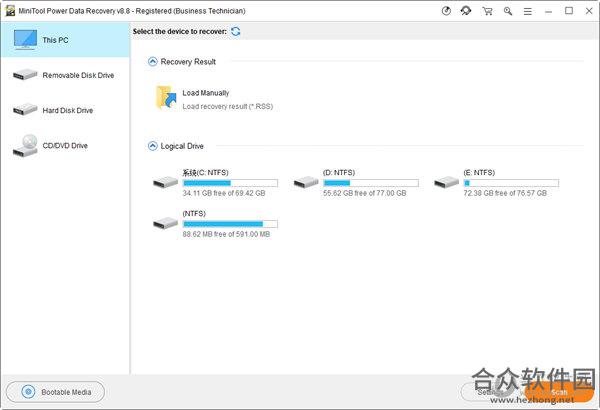
Task: Open Removable Disk Drive section
Action: pos(65,75)
